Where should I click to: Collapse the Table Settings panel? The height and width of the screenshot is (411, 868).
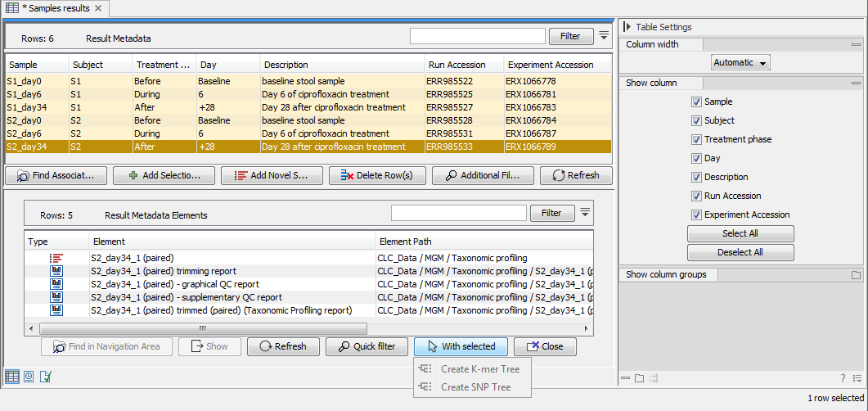[x=627, y=27]
